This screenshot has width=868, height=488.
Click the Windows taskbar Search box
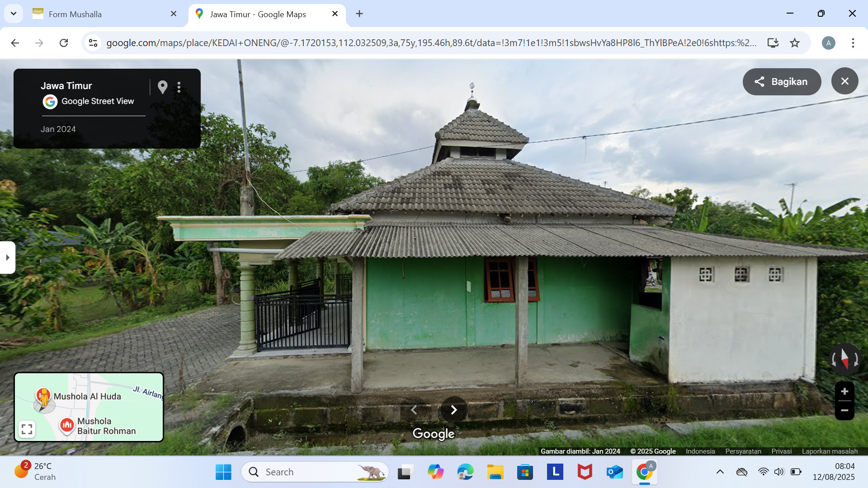[315, 472]
